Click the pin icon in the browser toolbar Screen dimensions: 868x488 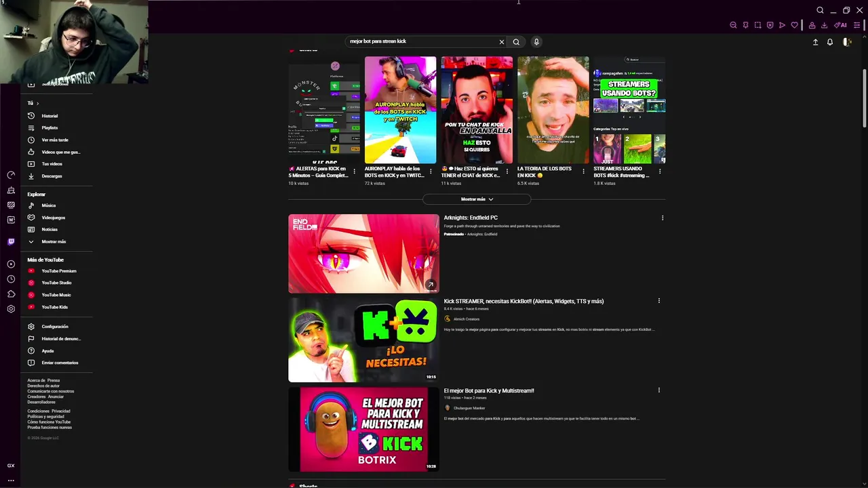point(745,25)
